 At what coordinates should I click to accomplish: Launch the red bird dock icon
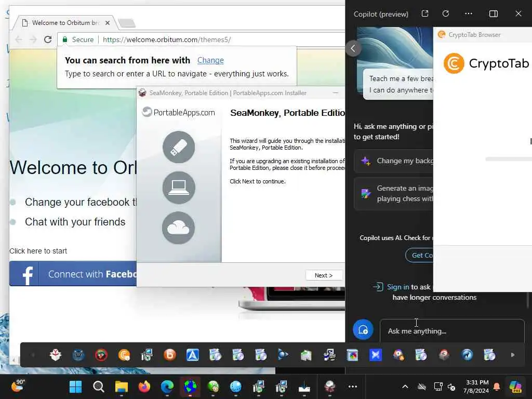(101, 355)
